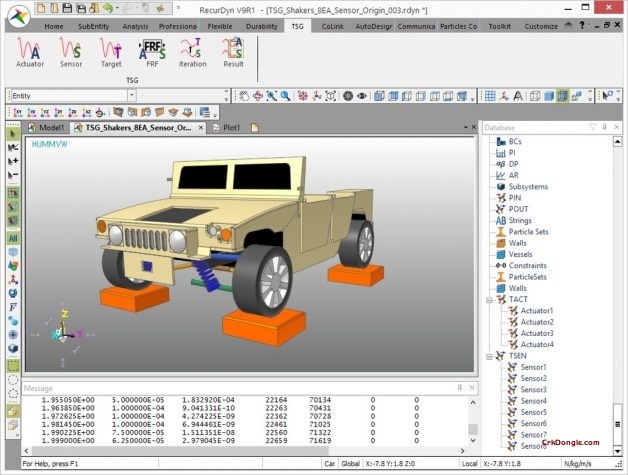
Task: Open the TSG Target tool
Action: [111, 52]
